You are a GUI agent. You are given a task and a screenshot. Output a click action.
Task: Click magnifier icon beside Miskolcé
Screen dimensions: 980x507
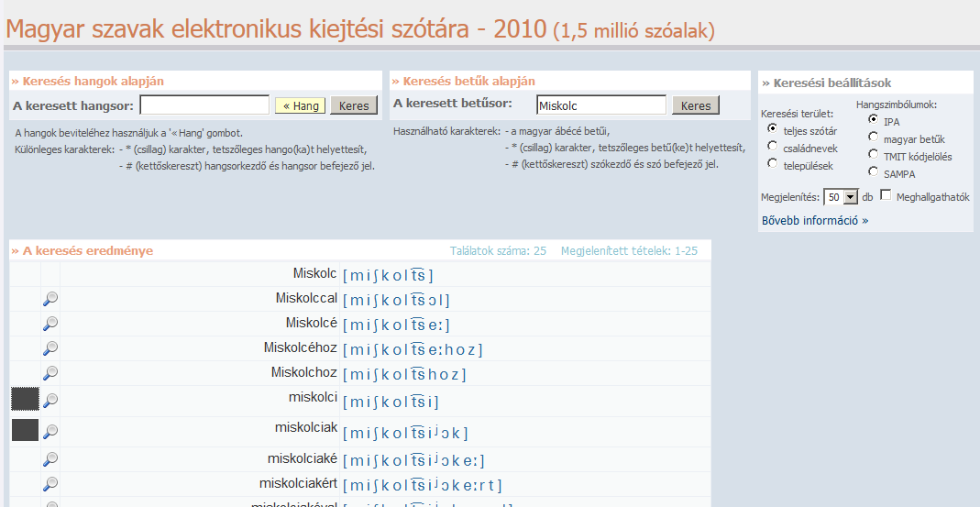click(50, 324)
